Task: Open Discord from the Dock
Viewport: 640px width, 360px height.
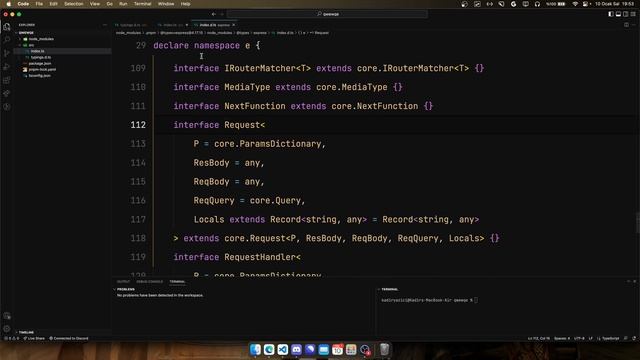Action: pos(296,349)
